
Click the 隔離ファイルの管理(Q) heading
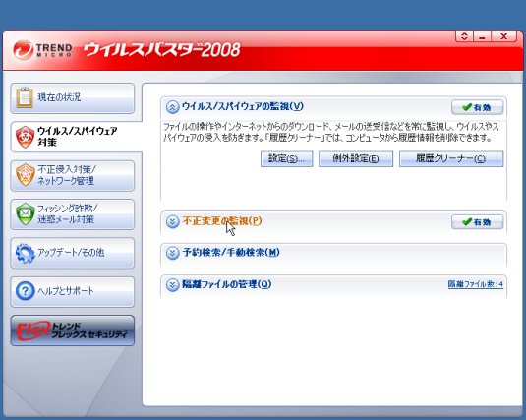[x=227, y=284]
